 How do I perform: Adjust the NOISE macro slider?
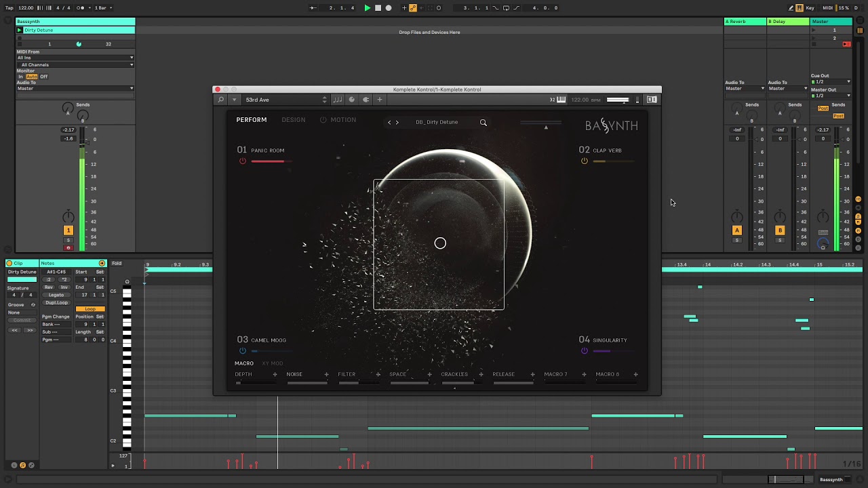307,383
